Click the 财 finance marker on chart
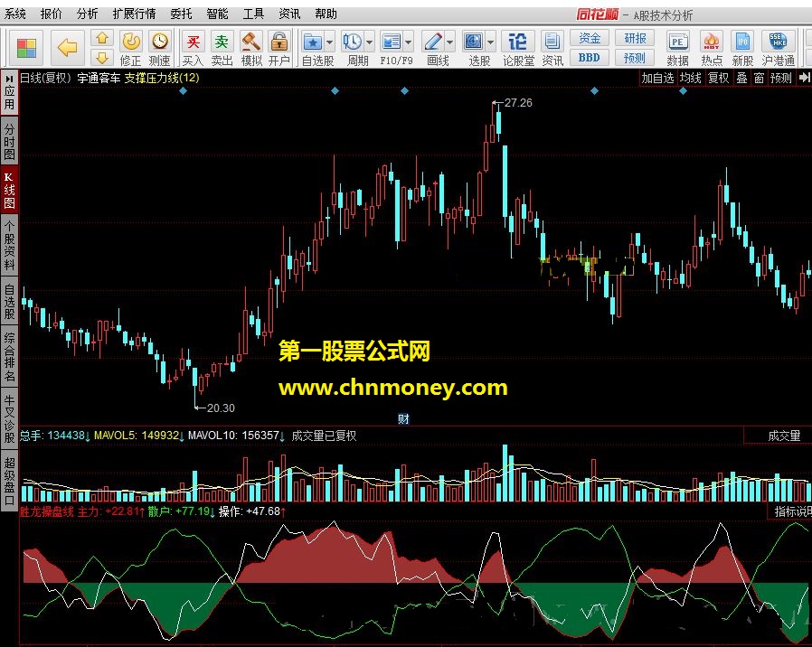The image size is (812, 647). click(x=403, y=418)
